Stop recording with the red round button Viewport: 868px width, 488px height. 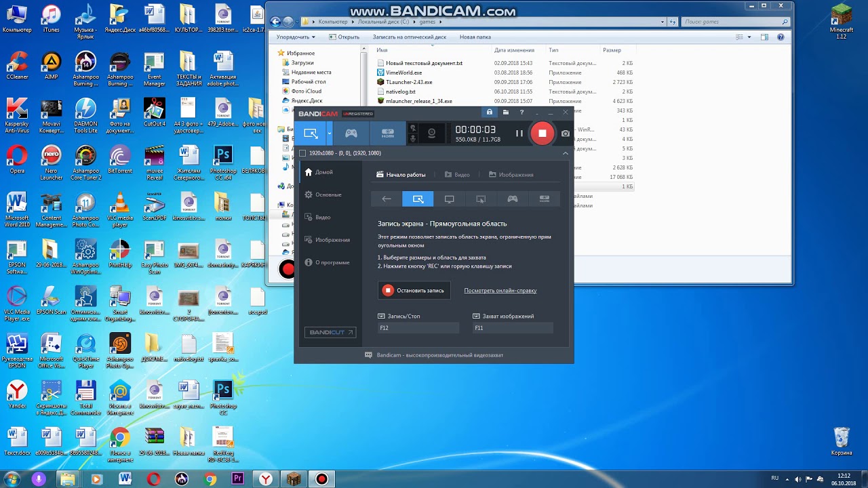click(542, 134)
